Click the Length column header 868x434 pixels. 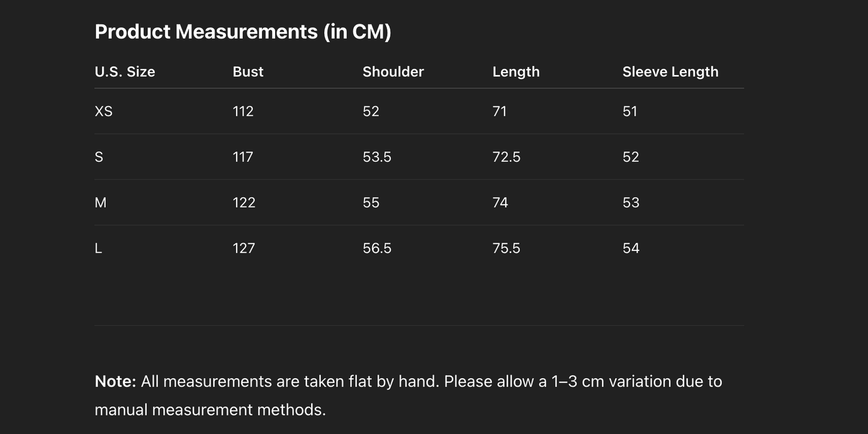point(515,72)
